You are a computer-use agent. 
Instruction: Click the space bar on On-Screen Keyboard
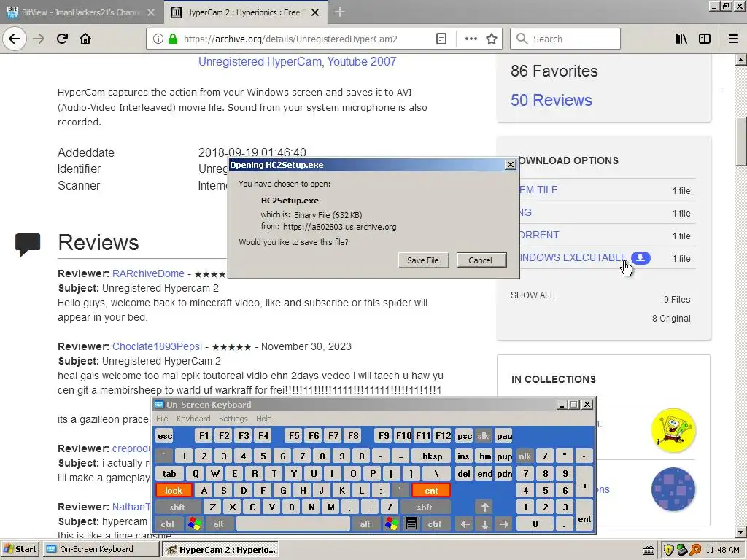tap(293, 524)
